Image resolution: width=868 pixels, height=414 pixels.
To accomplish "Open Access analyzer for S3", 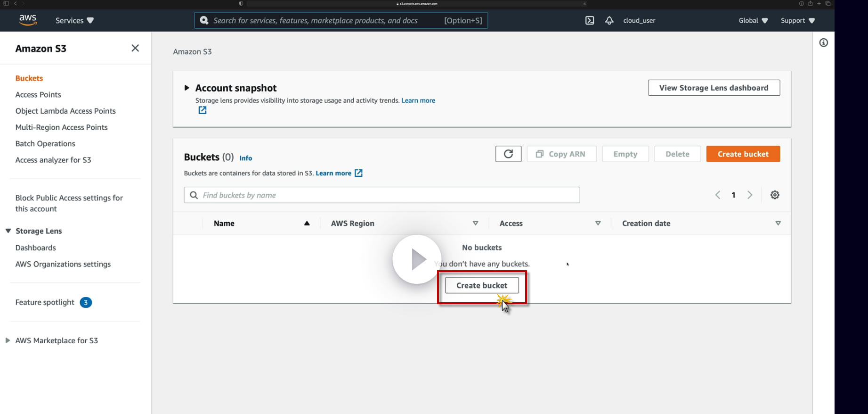I will [x=53, y=160].
